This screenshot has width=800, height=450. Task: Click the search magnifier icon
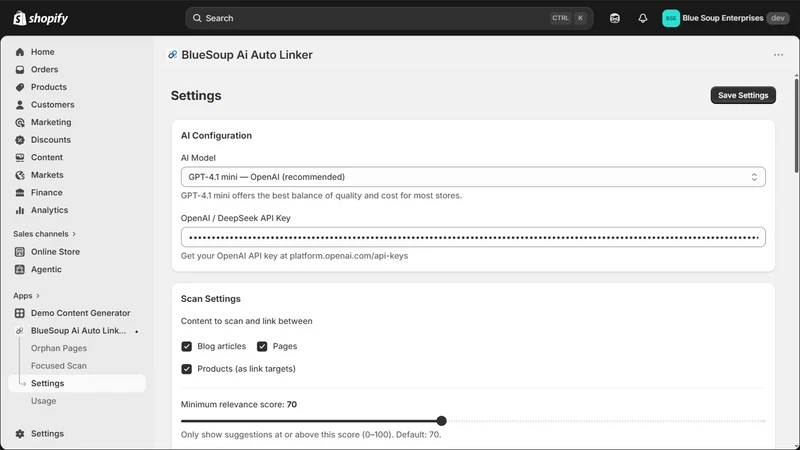pyautogui.click(x=197, y=18)
